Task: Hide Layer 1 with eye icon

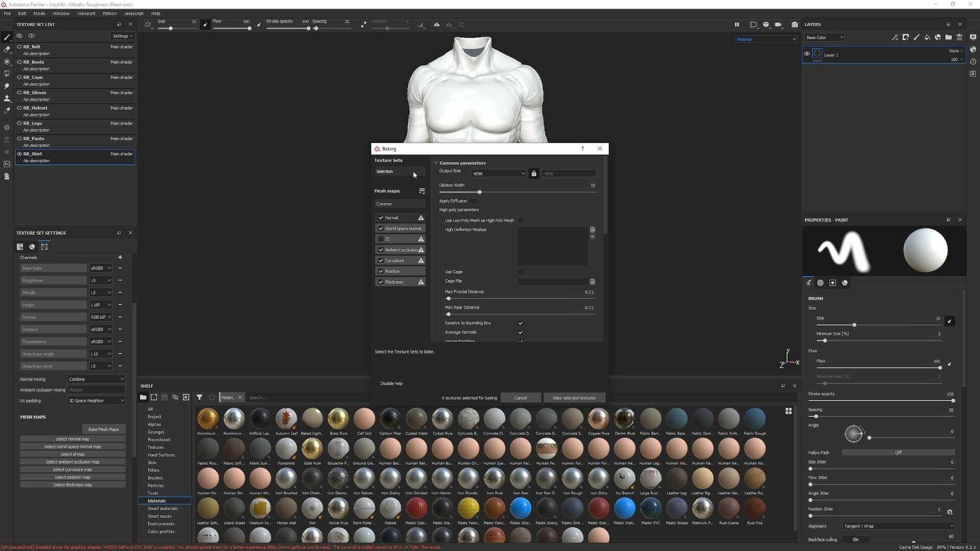Action: 807,54
